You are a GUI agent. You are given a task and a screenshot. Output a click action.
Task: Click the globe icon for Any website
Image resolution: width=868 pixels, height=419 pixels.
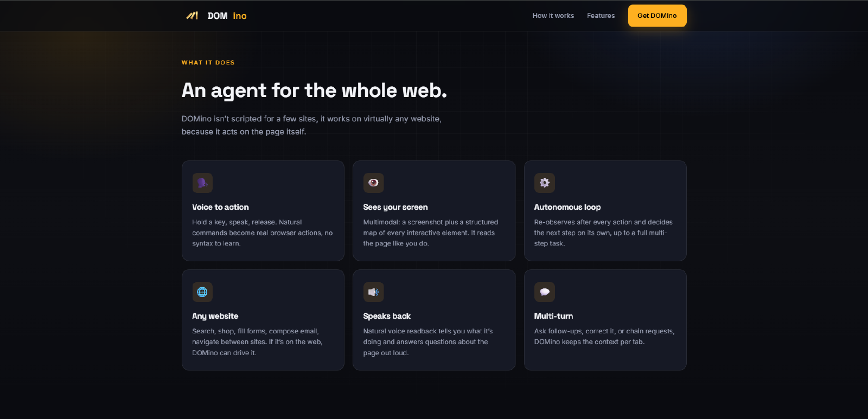tap(202, 292)
